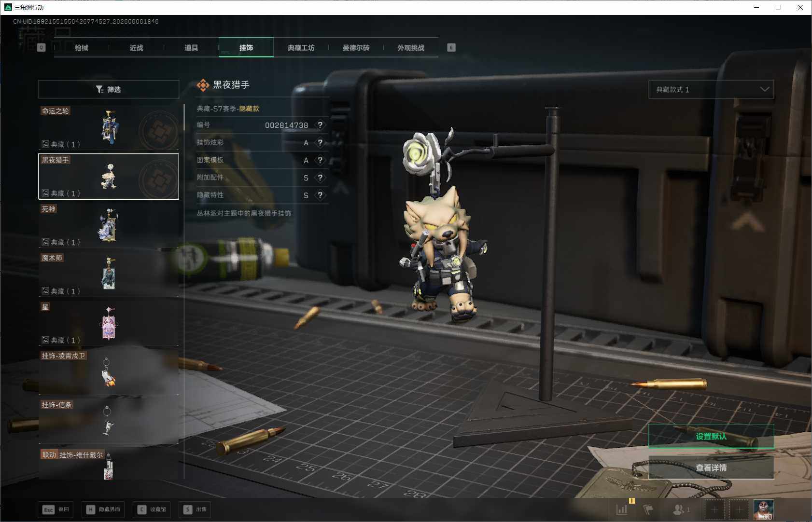The width and height of the screenshot is (812, 522).
Task: Click the 三角洲行动 window title icon
Action: (8, 7)
